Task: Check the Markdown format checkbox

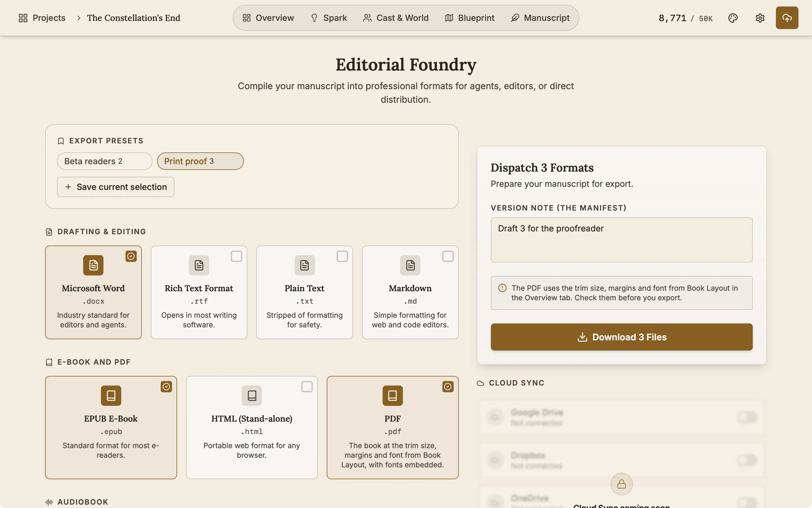Action: coord(448,256)
